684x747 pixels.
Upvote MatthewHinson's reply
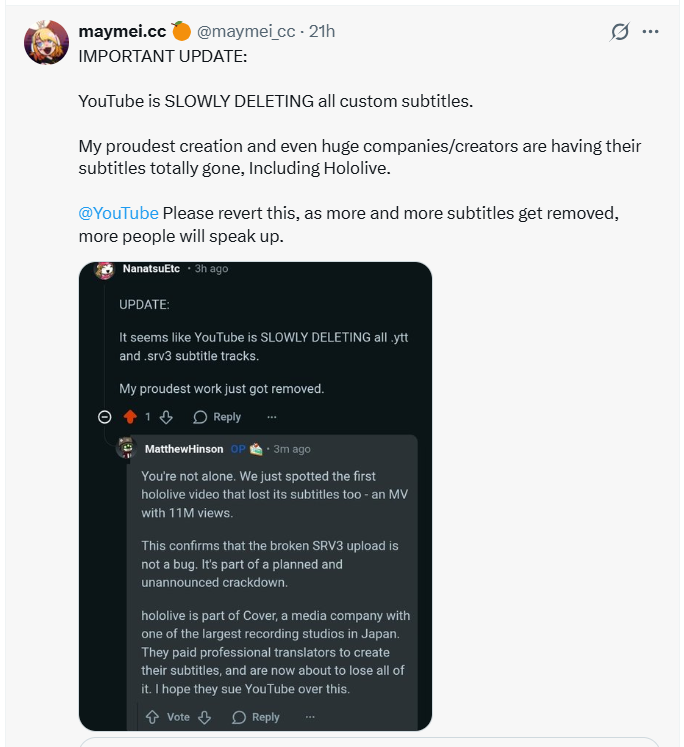point(153,717)
